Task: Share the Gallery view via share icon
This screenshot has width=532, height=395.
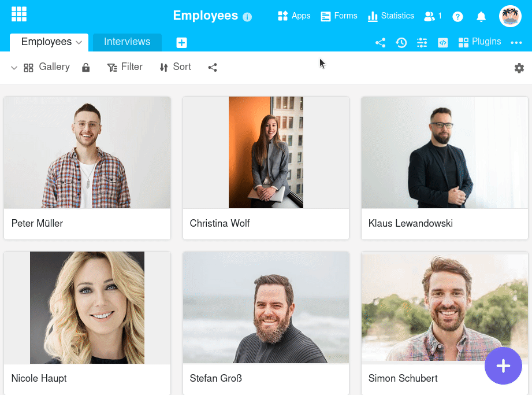Action: pyautogui.click(x=213, y=68)
